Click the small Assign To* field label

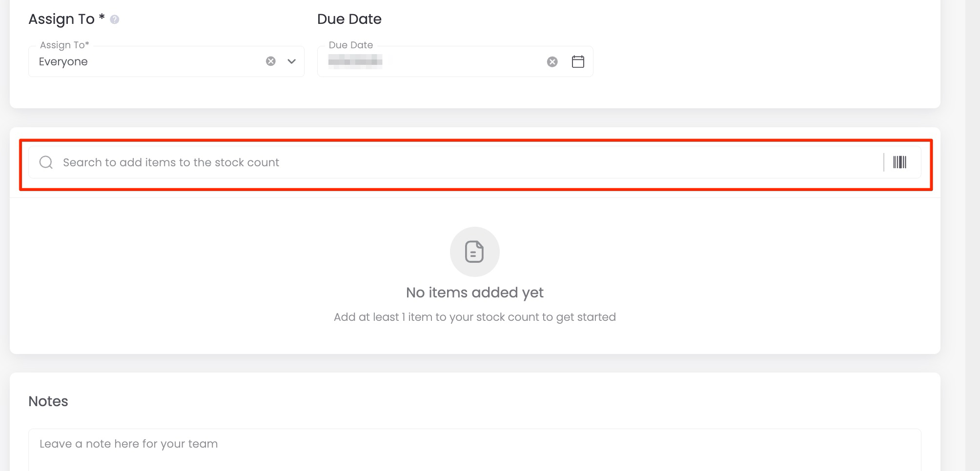point(64,45)
